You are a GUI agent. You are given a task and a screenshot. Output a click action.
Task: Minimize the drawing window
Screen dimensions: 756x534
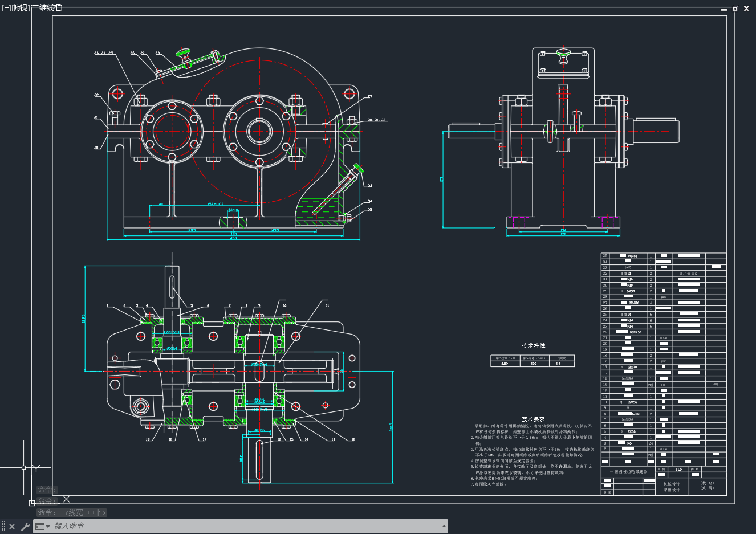(x=725, y=9)
